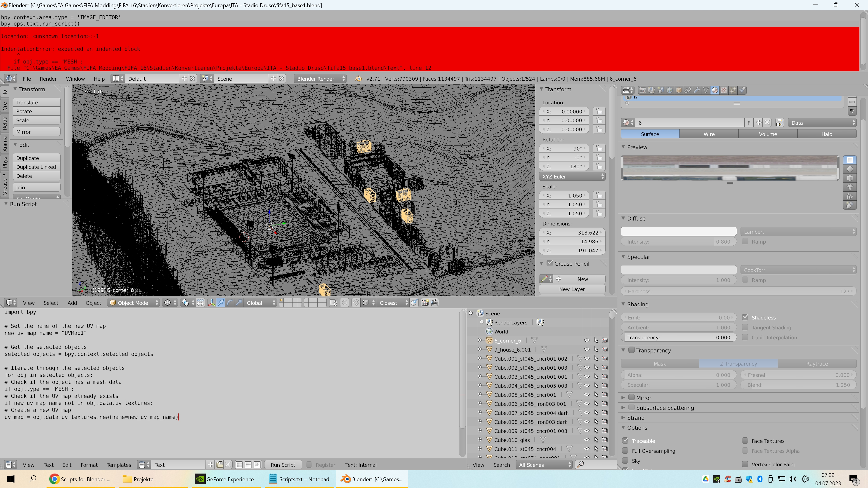The width and height of the screenshot is (868, 488).
Task: Enable proportional editing circle icon
Action: tap(345, 303)
